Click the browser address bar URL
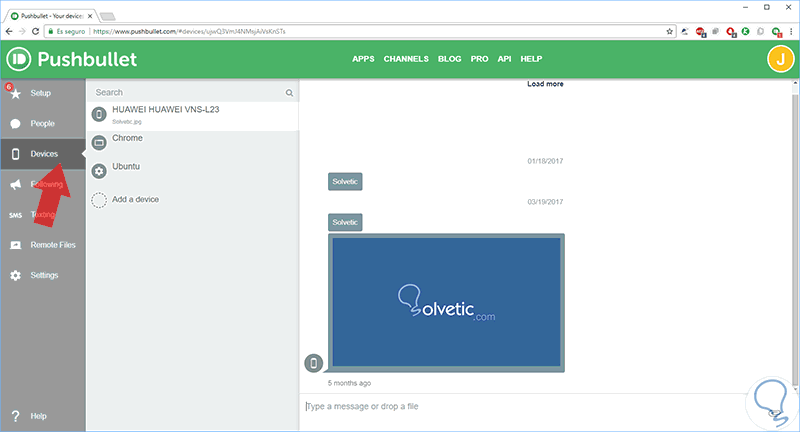800x432 pixels. tap(189, 32)
